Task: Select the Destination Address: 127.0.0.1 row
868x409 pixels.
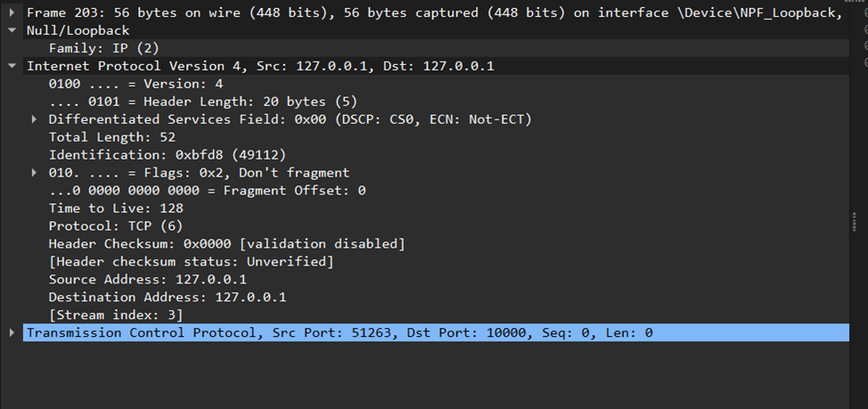Action: click(x=167, y=298)
